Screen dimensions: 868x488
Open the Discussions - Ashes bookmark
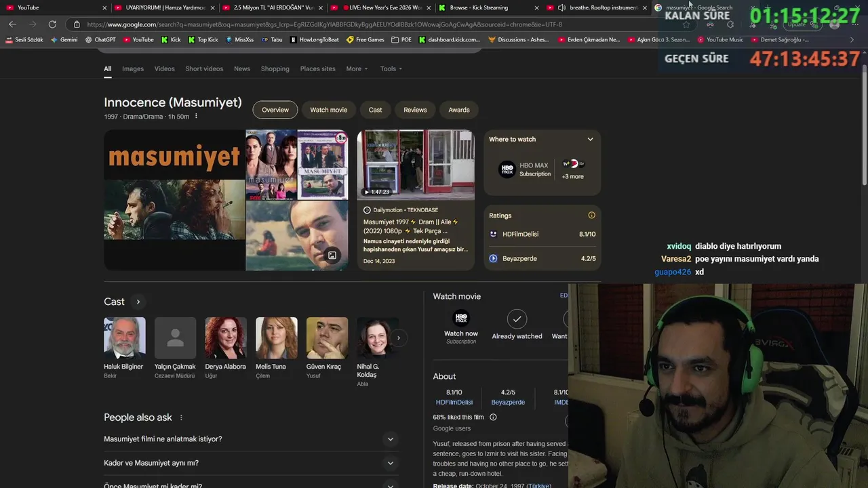pyautogui.click(x=519, y=40)
